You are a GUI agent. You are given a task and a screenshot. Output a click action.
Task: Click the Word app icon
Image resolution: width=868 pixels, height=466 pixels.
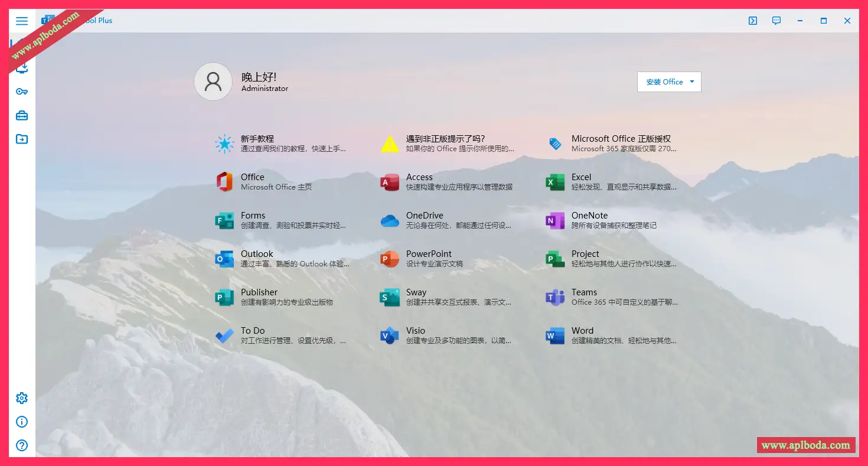point(555,335)
